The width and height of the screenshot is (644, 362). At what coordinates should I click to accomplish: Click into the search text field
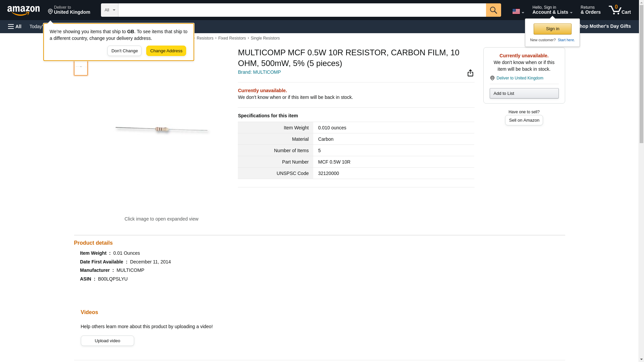[x=302, y=10]
